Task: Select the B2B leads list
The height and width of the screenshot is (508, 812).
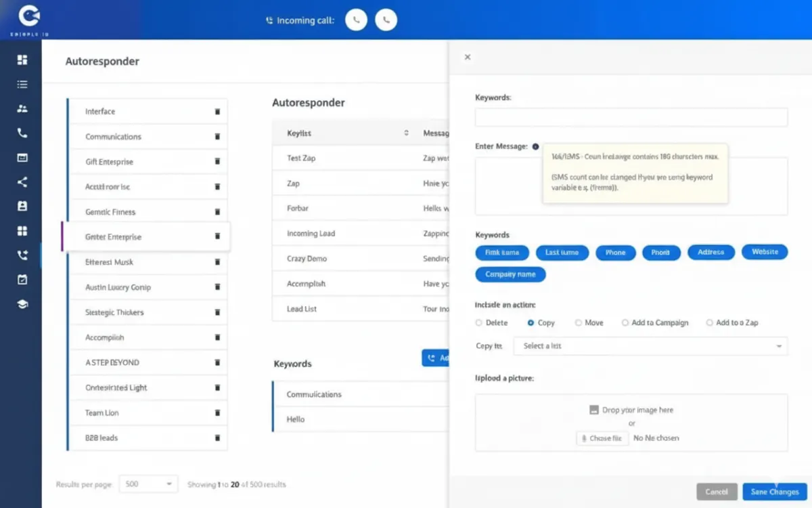Action: [148, 438]
